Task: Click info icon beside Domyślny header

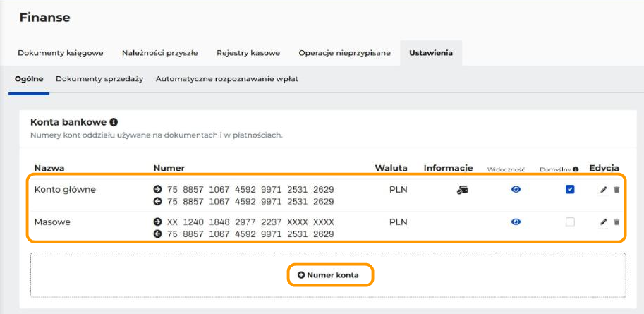Action: pyautogui.click(x=576, y=169)
